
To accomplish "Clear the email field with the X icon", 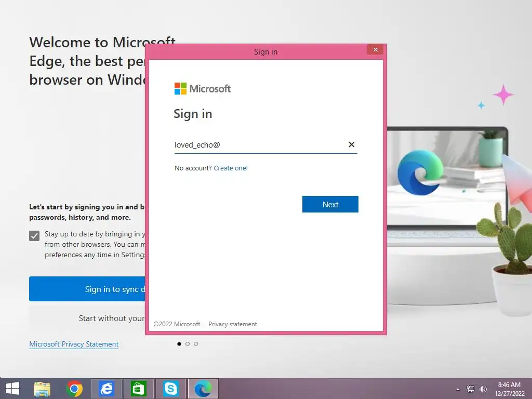I will pos(352,144).
